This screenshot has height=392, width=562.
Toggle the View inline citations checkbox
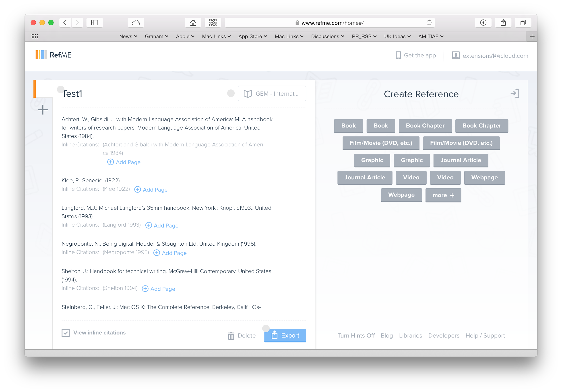pos(66,333)
